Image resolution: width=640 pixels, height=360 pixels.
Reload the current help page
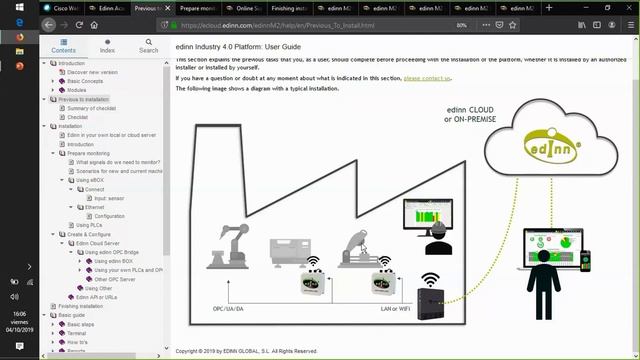(x=79, y=25)
